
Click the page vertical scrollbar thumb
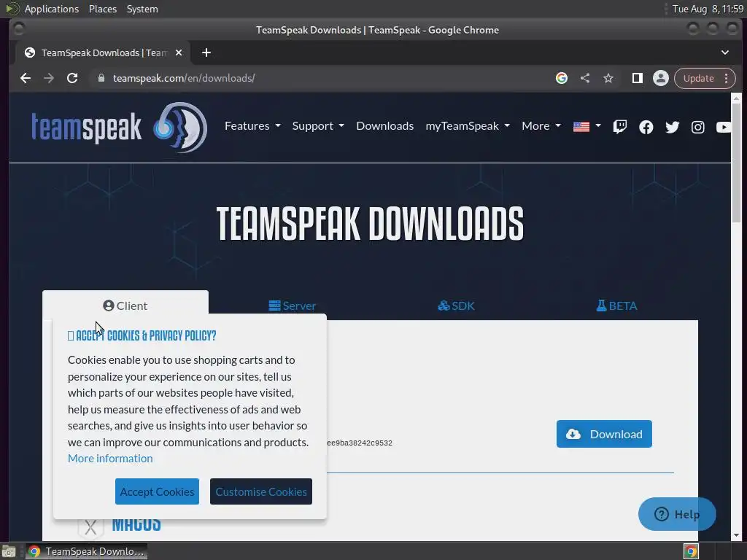[736, 162]
